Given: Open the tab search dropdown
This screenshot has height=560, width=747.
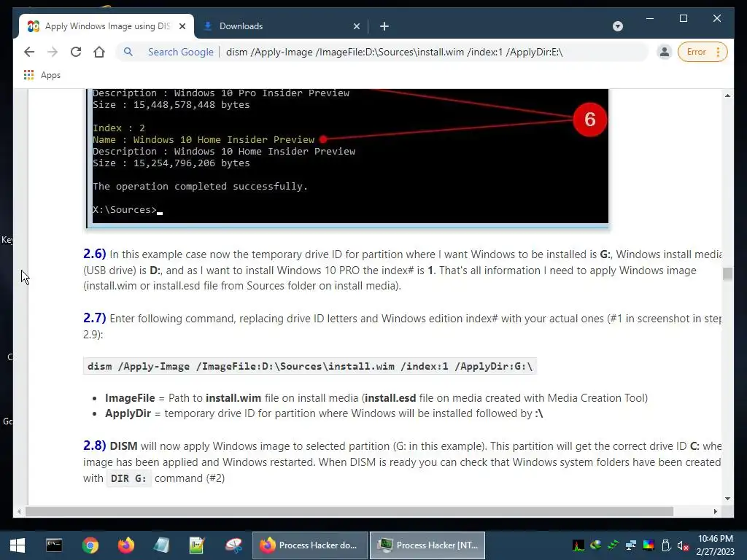Looking at the screenshot, I should click(617, 26).
